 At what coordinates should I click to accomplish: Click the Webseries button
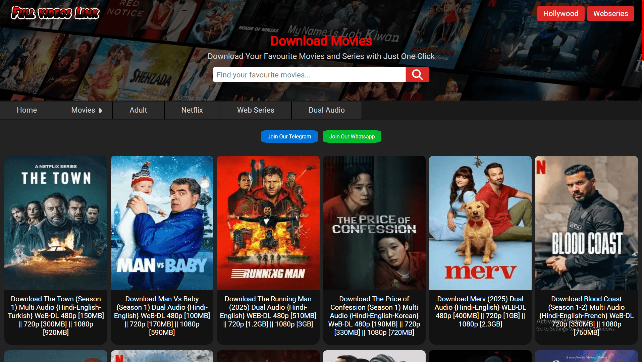point(610,14)
